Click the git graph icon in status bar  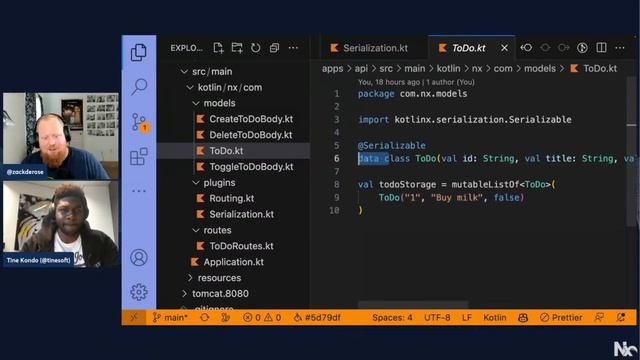click(x=225, y=317)
